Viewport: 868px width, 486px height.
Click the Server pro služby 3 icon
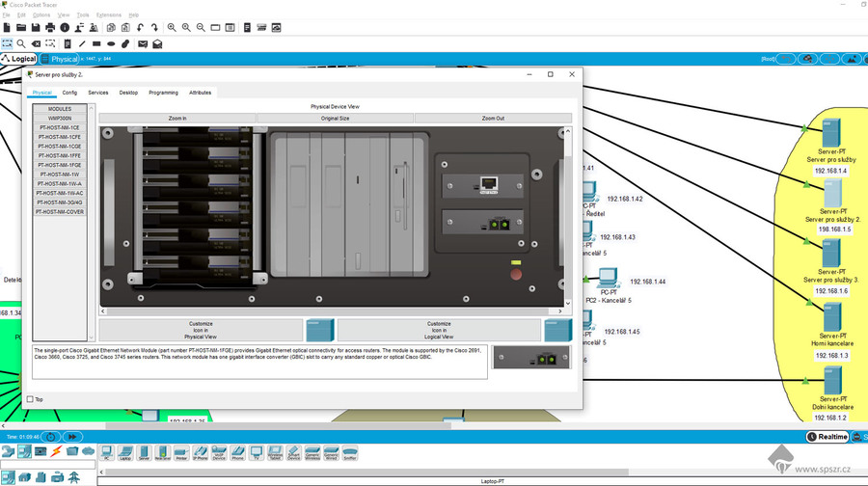coord(831,254)
